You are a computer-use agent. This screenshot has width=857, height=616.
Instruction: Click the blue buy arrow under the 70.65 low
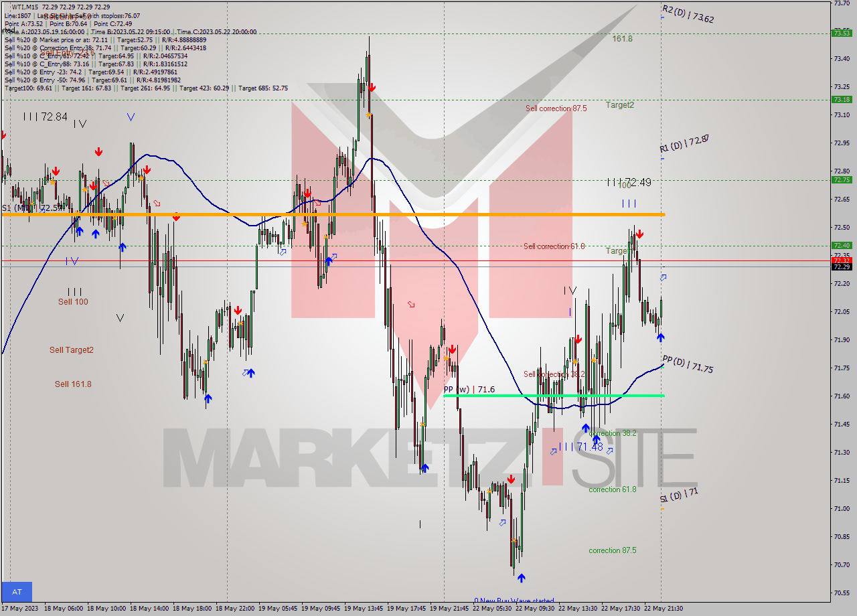[x=521, y=578]
